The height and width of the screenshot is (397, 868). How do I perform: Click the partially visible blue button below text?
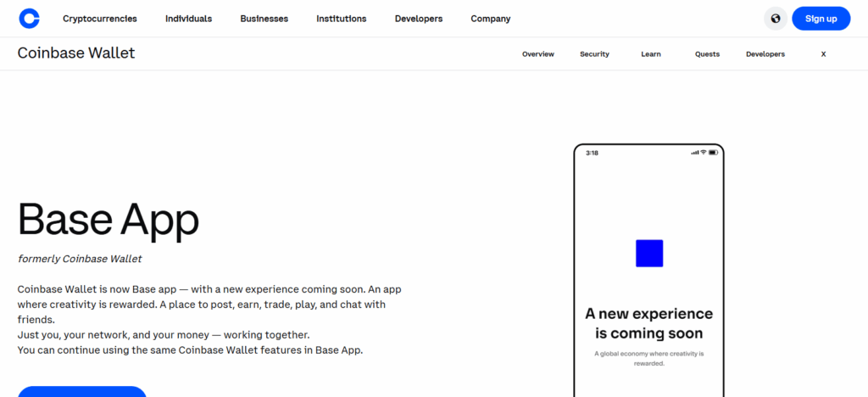(82, 391)
